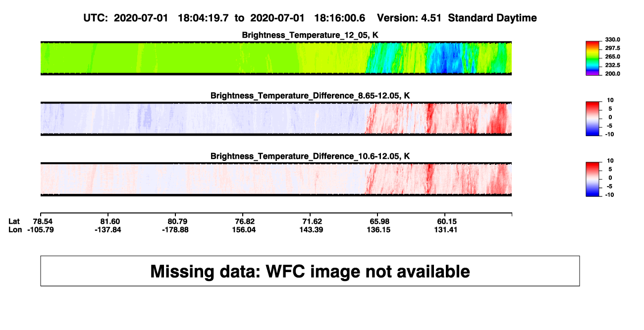
Task: Click the 10.6-12.05 difference image strip
Action: (276, 179)
